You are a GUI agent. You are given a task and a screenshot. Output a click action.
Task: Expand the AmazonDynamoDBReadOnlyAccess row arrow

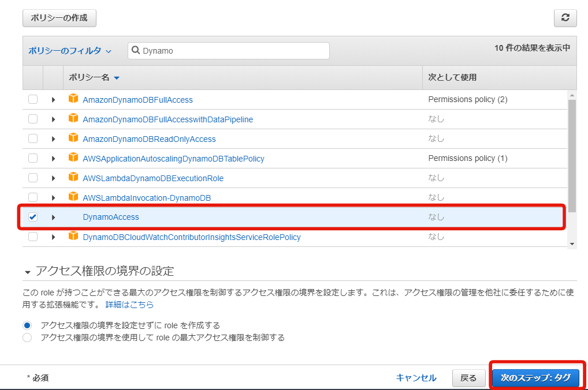click(53, 139)
